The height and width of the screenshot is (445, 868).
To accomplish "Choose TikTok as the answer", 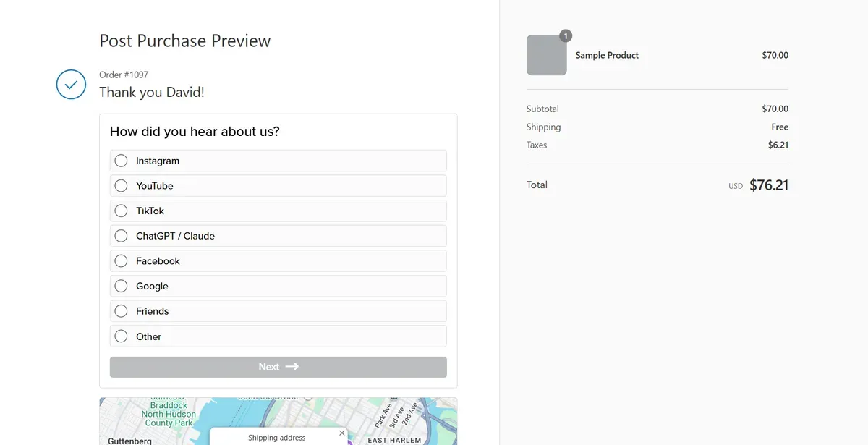I will point(278,211).
